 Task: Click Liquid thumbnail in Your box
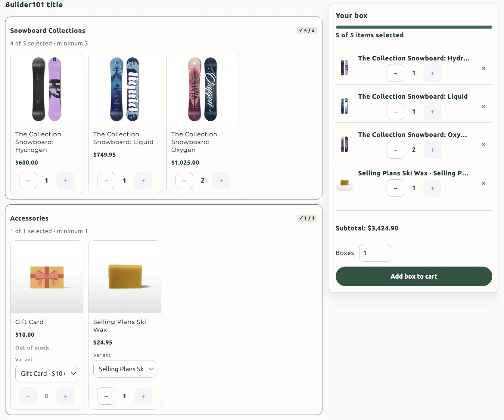pyautogui.click(x=344, y=106)
